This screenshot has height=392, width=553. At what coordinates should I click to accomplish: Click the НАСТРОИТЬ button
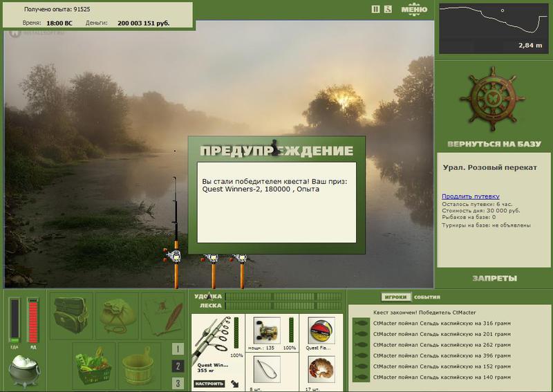209,384
